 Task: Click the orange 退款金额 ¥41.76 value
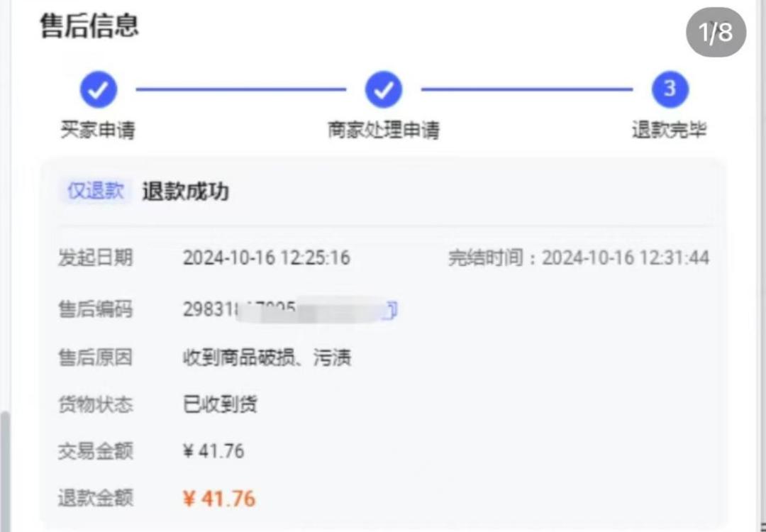pyautogui.click(x=219, y=499)
